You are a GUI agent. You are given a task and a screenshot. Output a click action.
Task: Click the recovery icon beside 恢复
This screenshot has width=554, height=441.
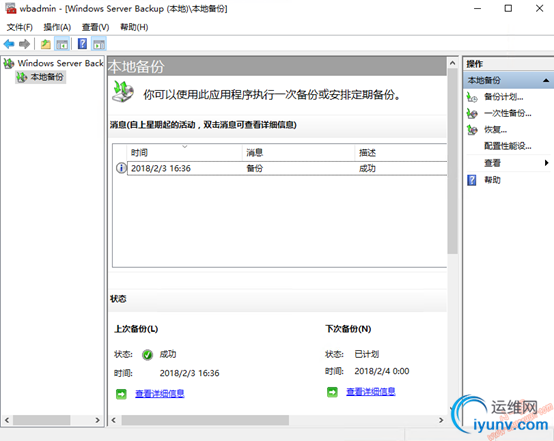click(x=472, y=130)
